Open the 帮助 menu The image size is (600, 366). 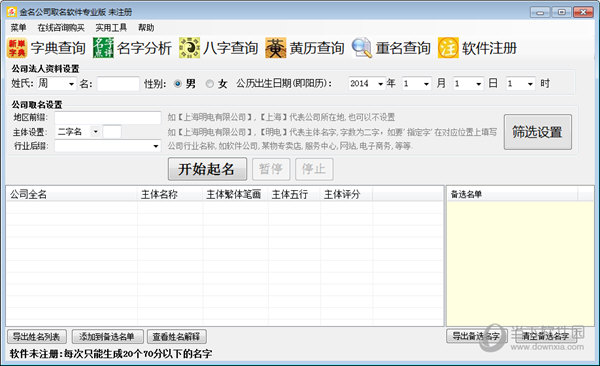[x=146, y=28]
